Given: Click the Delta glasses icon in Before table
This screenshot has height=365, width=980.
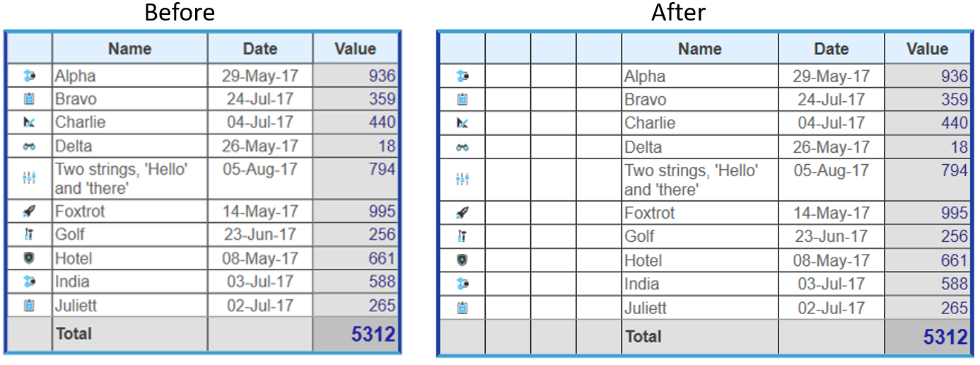Looking at the screenshot, I should 29,146.
